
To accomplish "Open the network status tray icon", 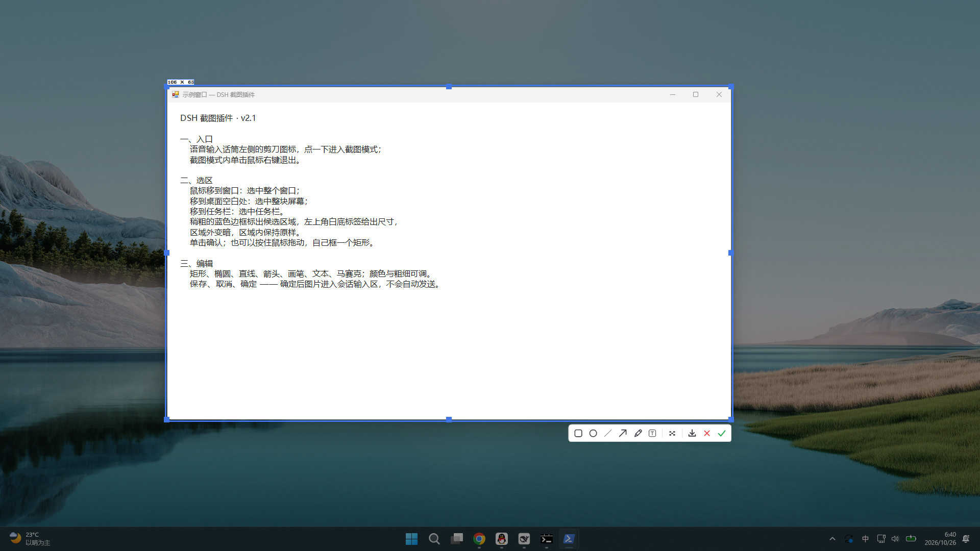I will [x=881, y=539].
